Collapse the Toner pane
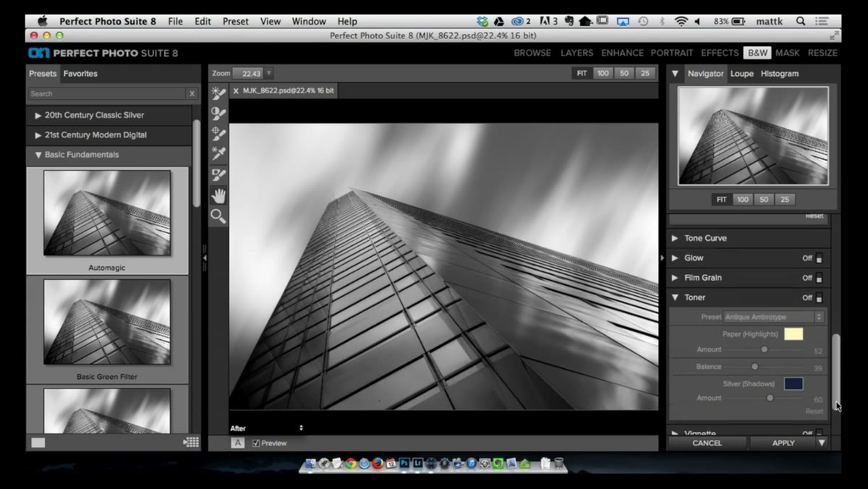 tap(675, 297)
